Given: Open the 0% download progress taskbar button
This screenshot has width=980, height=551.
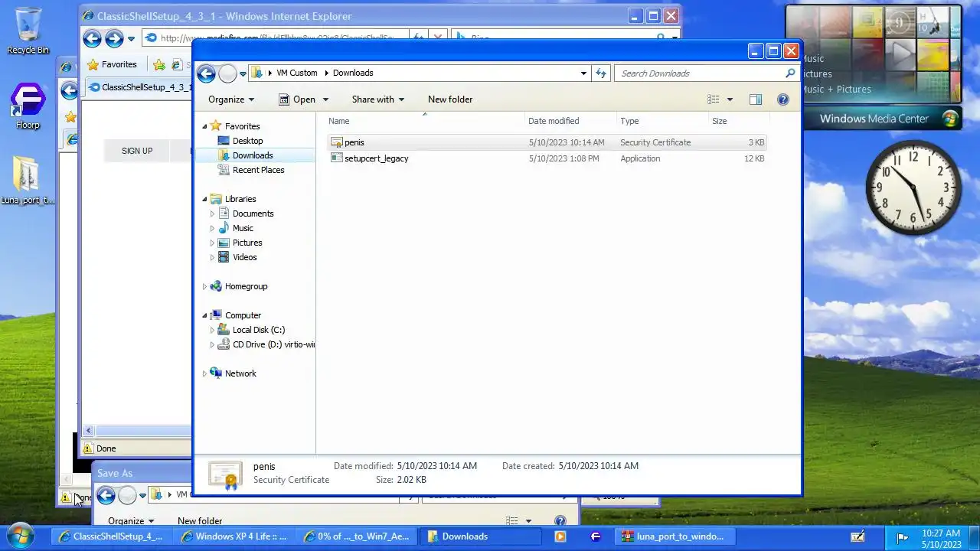Looking at the screenshot, I should pos(358,536).
